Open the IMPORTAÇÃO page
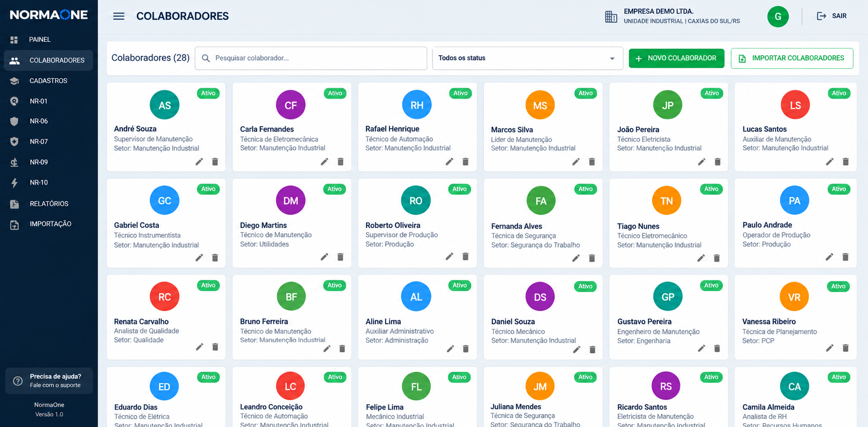The image size is (868, 427). point(49,224)
